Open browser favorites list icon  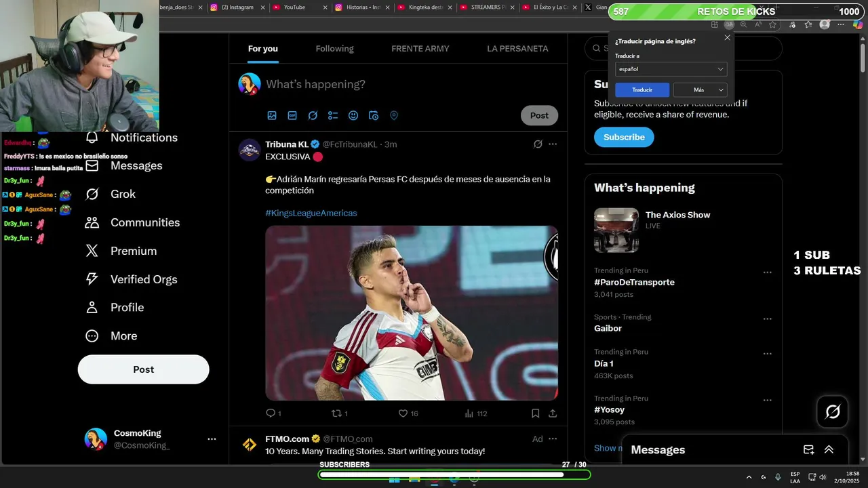point(808,24)
